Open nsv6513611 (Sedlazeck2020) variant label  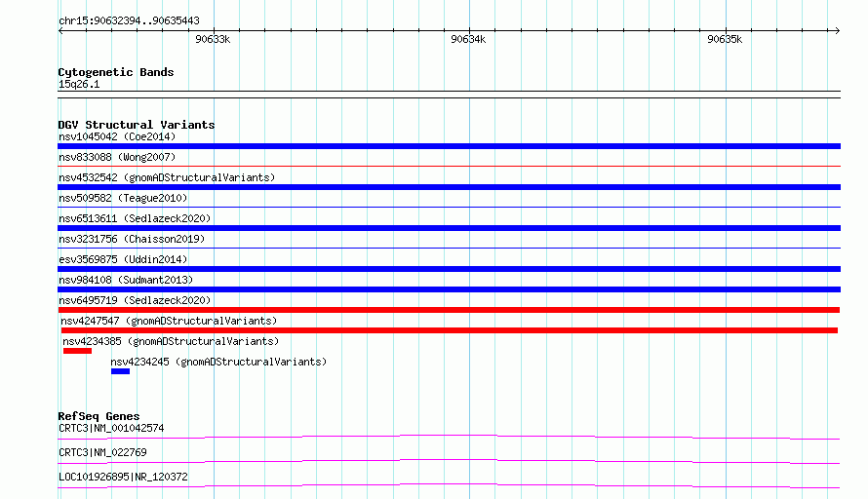135,218
